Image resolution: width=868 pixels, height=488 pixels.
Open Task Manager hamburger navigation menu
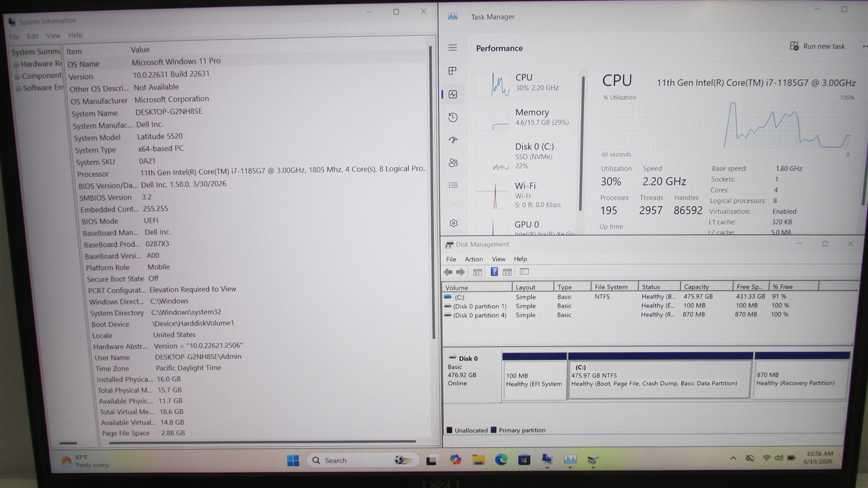coord(452,48)
